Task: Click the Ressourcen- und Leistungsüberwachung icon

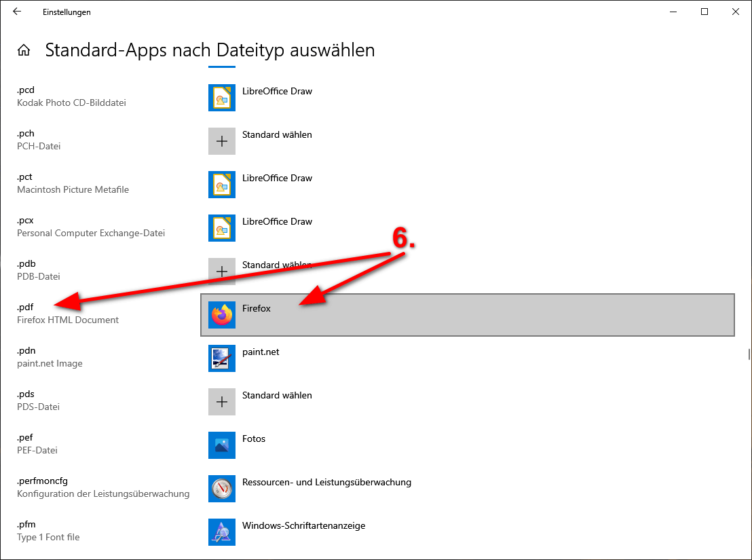Action: (221, 489)
